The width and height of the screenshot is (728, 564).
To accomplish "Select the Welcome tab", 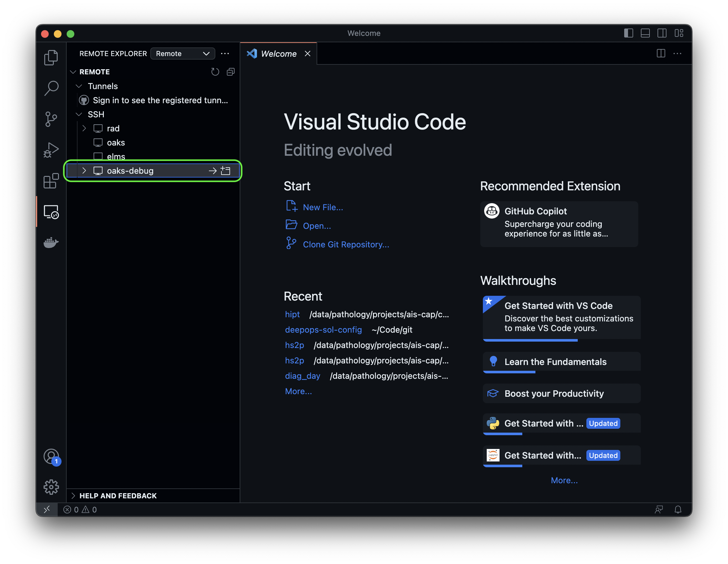I will point(279,53).
